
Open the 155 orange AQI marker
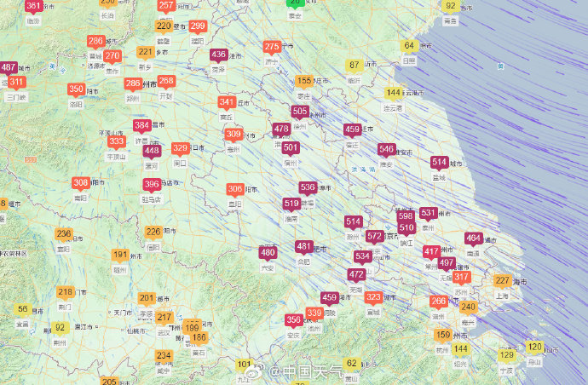(304, 81)
